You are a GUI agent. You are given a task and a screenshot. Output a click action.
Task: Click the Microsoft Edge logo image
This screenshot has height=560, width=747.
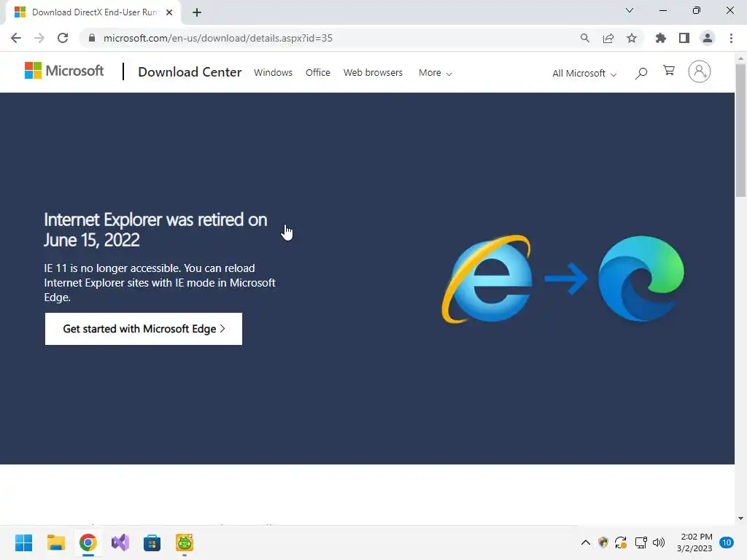tap(640, 279)
